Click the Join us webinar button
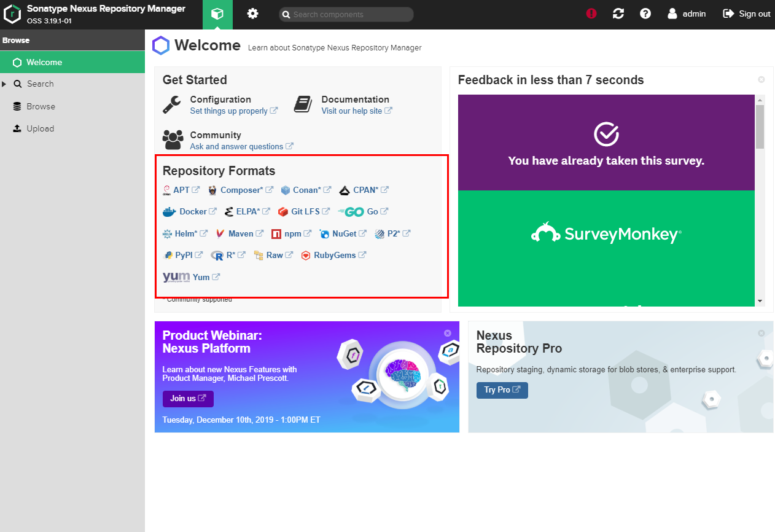 coord(188,398)
